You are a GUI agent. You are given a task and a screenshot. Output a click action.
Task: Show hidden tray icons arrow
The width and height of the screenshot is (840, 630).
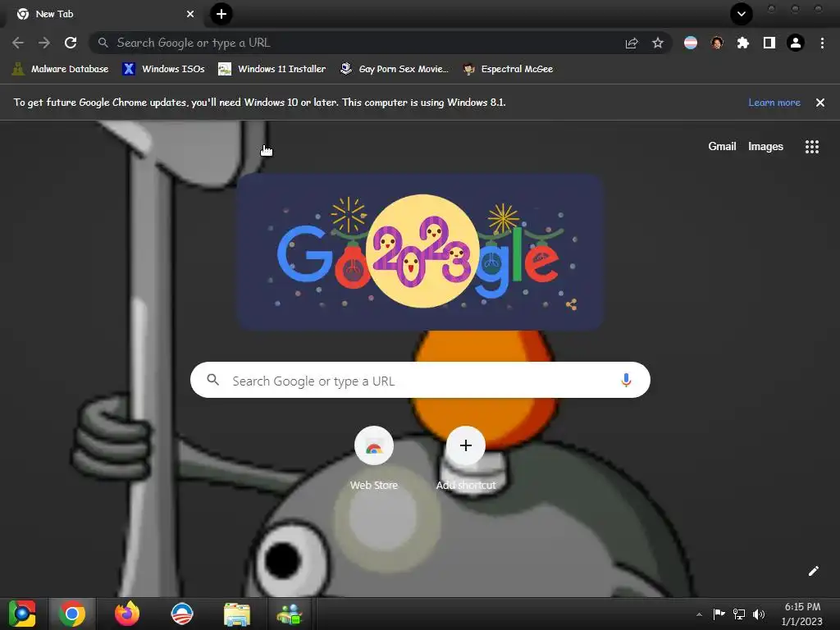coord(699,614)
